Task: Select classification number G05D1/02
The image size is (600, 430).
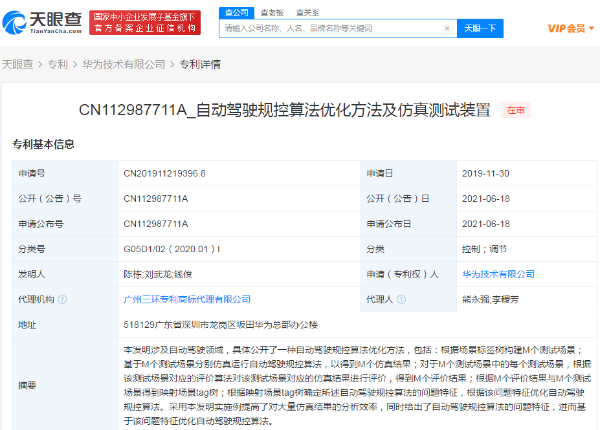Action: [x=171, y=249]
